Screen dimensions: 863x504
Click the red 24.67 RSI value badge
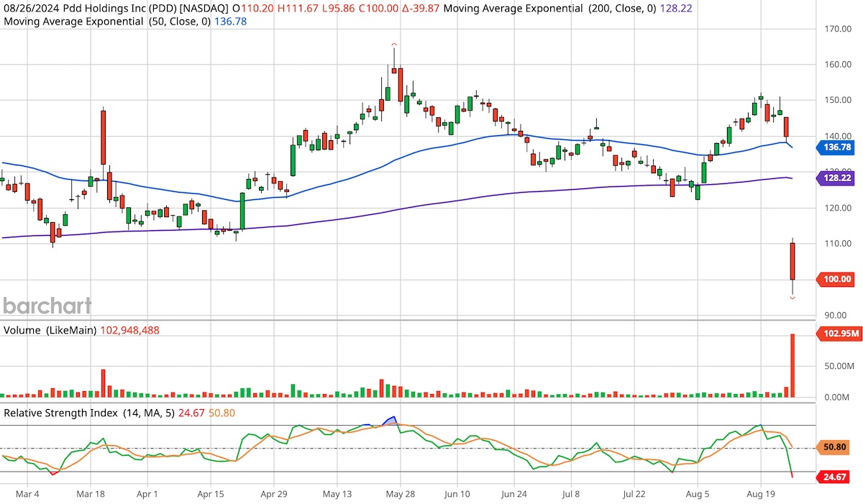point(834,476)
